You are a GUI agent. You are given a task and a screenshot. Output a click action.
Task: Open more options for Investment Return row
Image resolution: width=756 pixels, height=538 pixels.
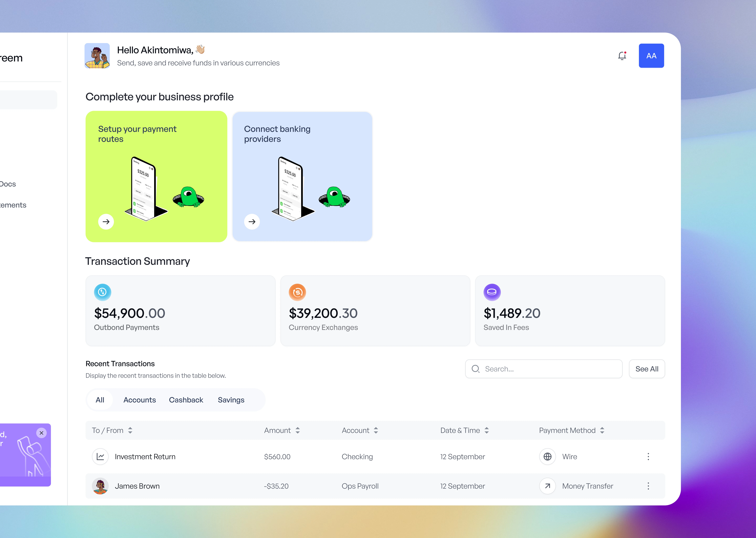click(x=648, y=457)
